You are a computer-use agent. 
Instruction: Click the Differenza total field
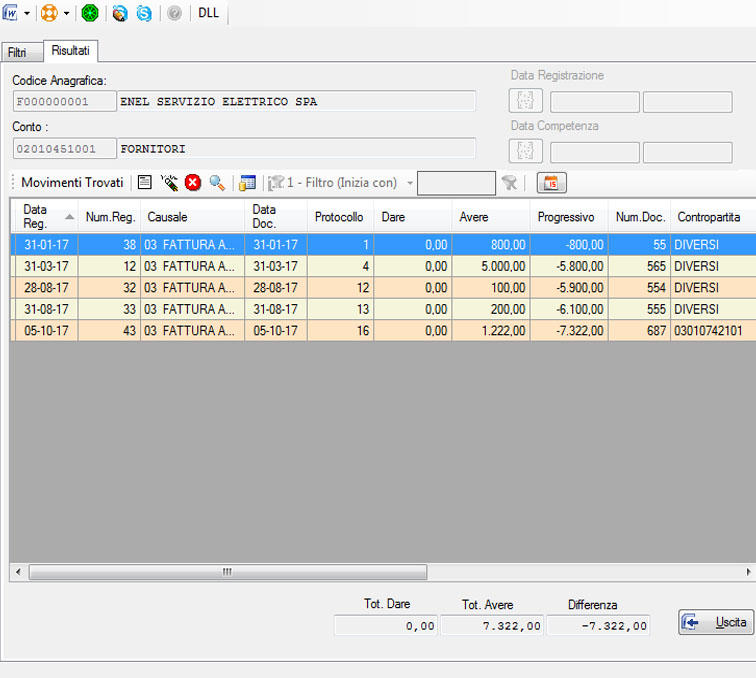pos(598,626)
